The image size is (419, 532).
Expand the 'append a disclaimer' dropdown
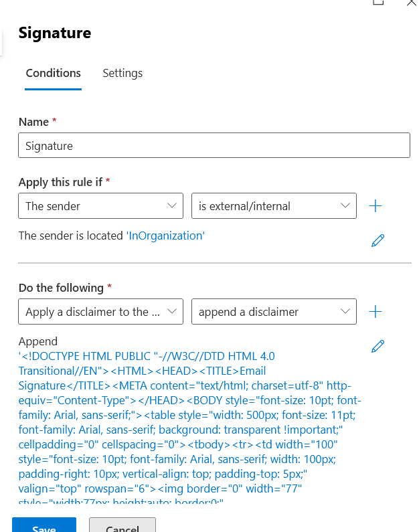[274, 311]
